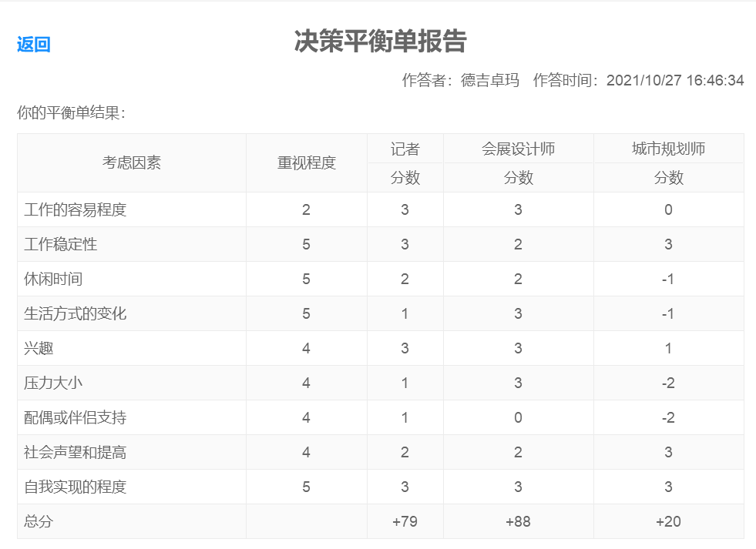Viewport: 756px width, 549px height.
Task: Select the 生活方式的变化 factor row
Action: pyautogui.click(x=76, y=314)
